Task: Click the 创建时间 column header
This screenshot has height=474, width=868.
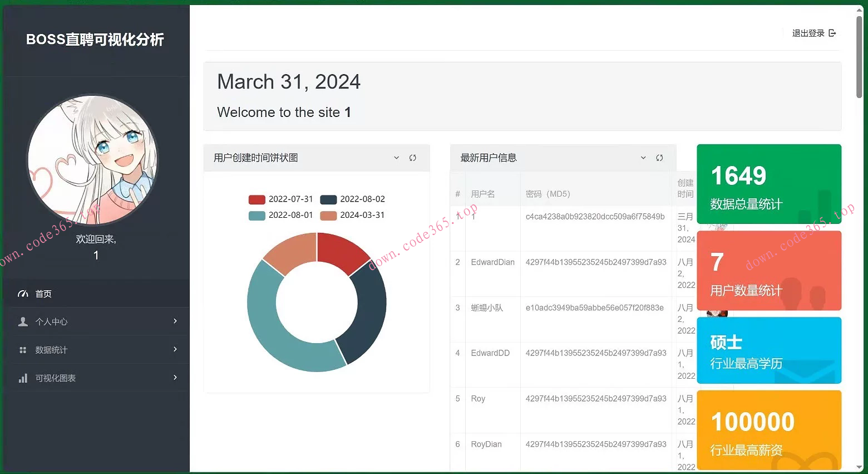Action: pyautogui.click(x=685, y=188)
